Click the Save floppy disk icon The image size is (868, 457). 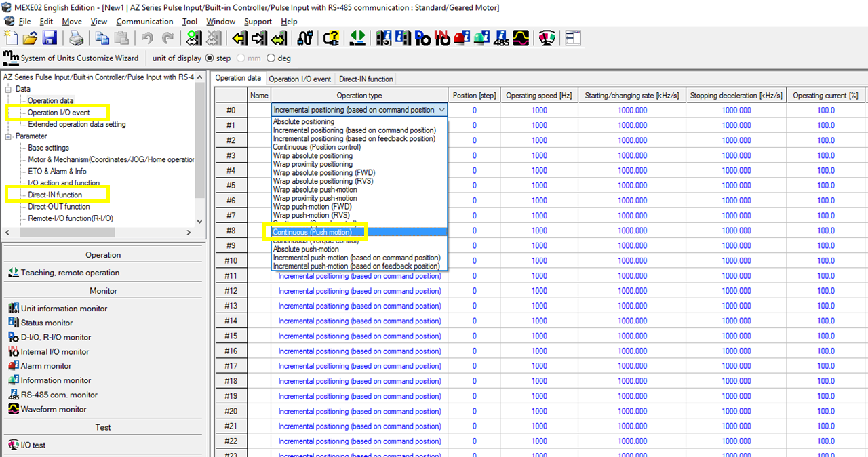tap(49, 38)
